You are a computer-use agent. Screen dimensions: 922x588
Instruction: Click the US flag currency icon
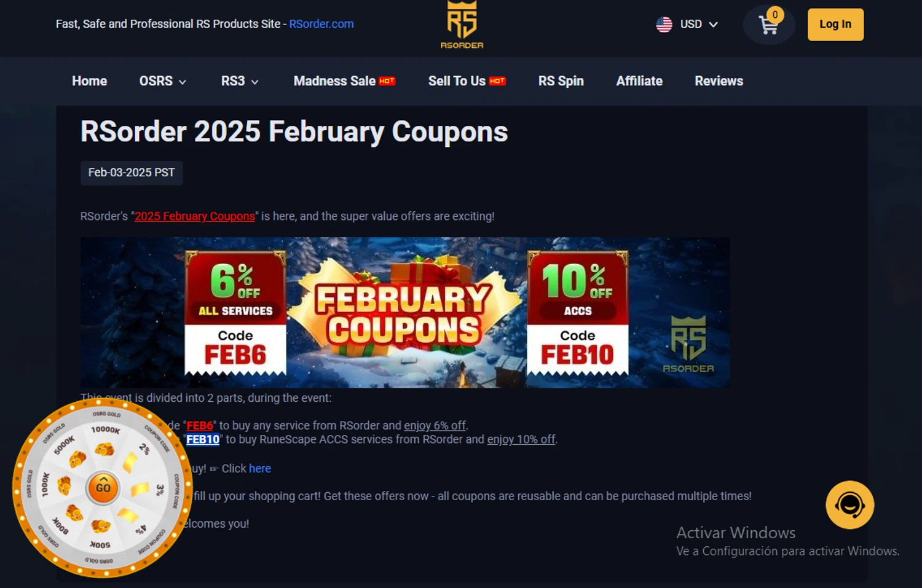[664, 25]
